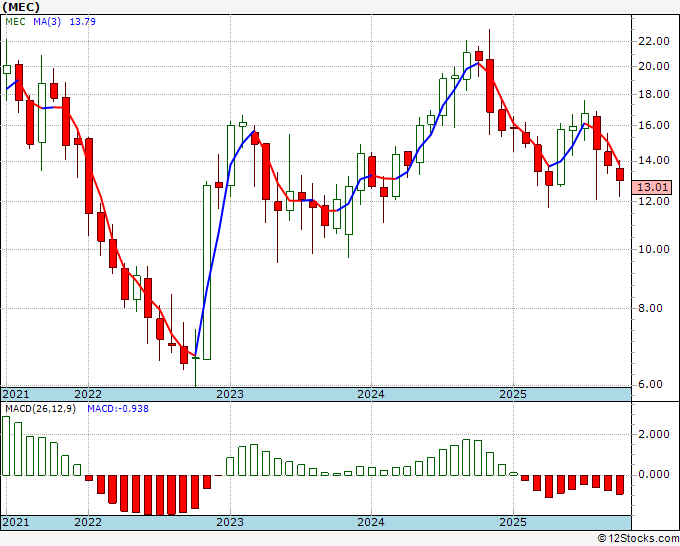This screenshot has width=680, height=546.
Task: Click 2023 on the price chart timeline
Action: point(230,394)
